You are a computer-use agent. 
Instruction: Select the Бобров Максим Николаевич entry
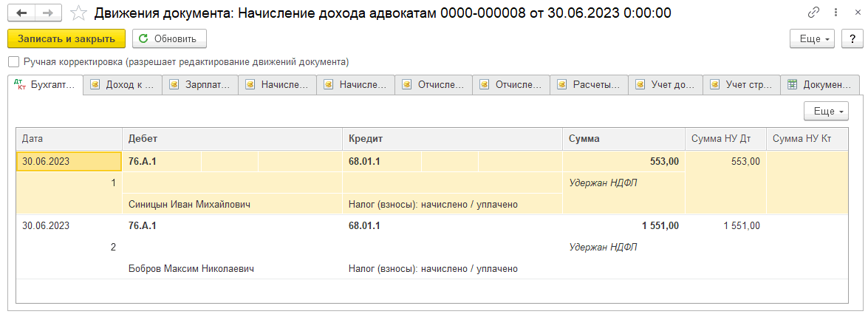click(x=191, y=268)
